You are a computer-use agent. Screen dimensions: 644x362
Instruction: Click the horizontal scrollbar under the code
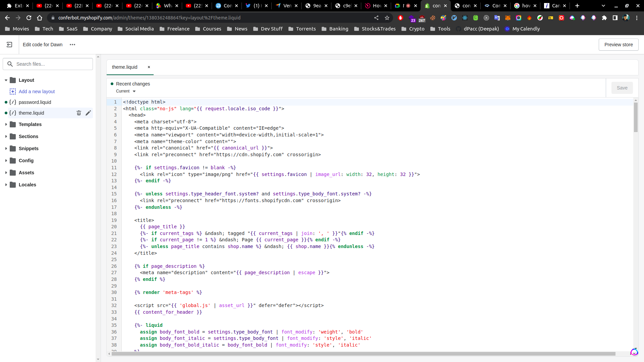coord(363,354)
